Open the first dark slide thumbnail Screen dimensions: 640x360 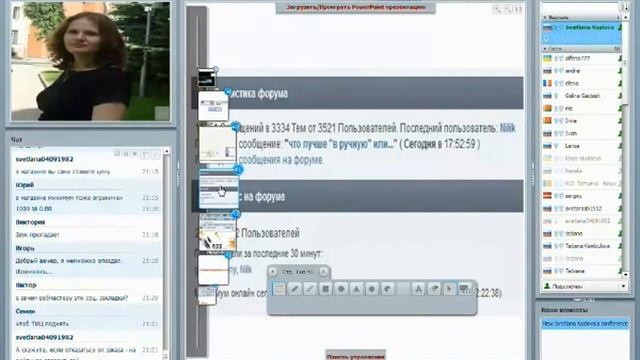207,78
